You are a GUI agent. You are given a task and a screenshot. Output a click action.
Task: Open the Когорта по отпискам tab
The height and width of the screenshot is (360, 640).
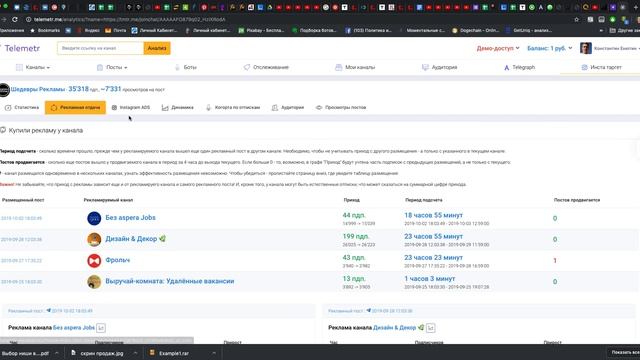(x=233, y=107)
